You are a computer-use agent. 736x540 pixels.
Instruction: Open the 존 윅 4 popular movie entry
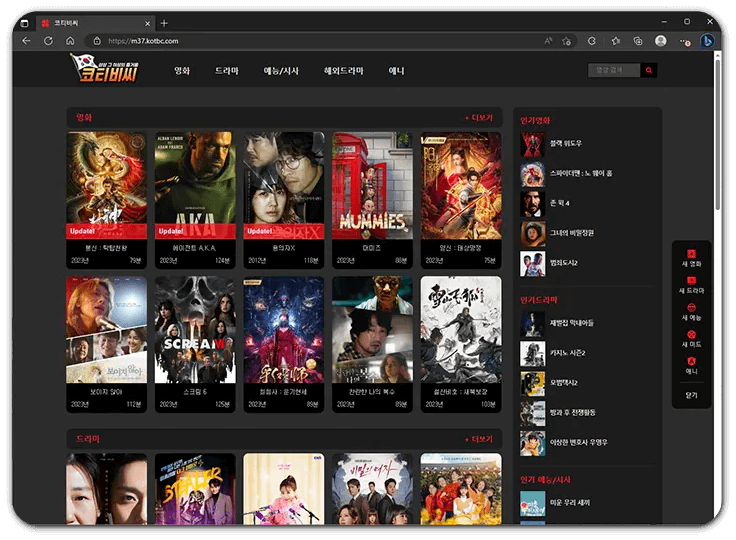coord(545,203)
